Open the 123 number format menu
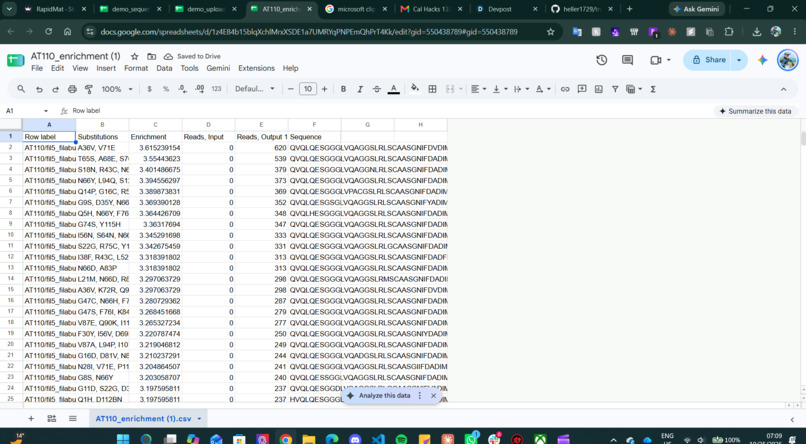Viewport: 806px width, 444px height. (216, 89)
